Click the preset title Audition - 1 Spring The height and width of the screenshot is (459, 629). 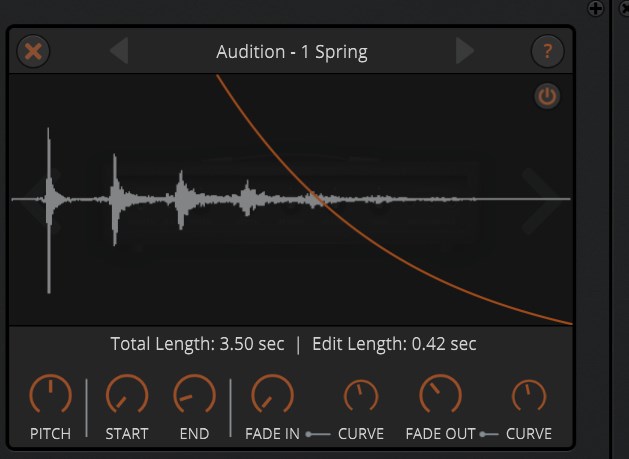tap(292, 52)
